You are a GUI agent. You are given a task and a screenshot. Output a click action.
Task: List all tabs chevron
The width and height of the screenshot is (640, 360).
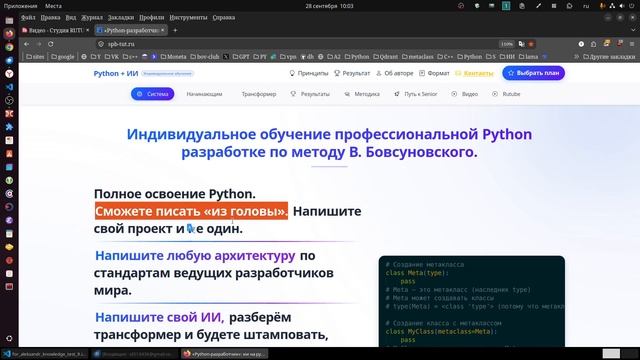click(633, 30)
